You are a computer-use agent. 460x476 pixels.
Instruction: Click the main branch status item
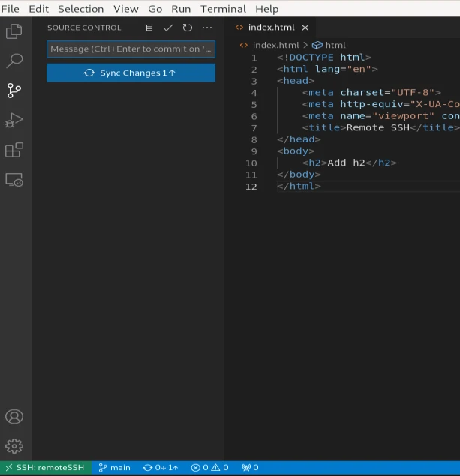pos(115,468)
